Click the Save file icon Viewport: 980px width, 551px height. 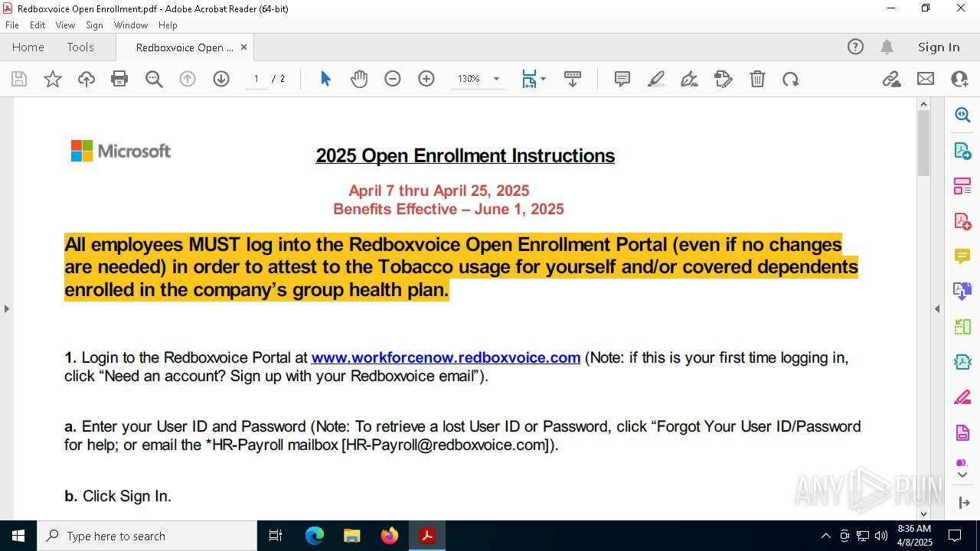click(x=19, y=79)
